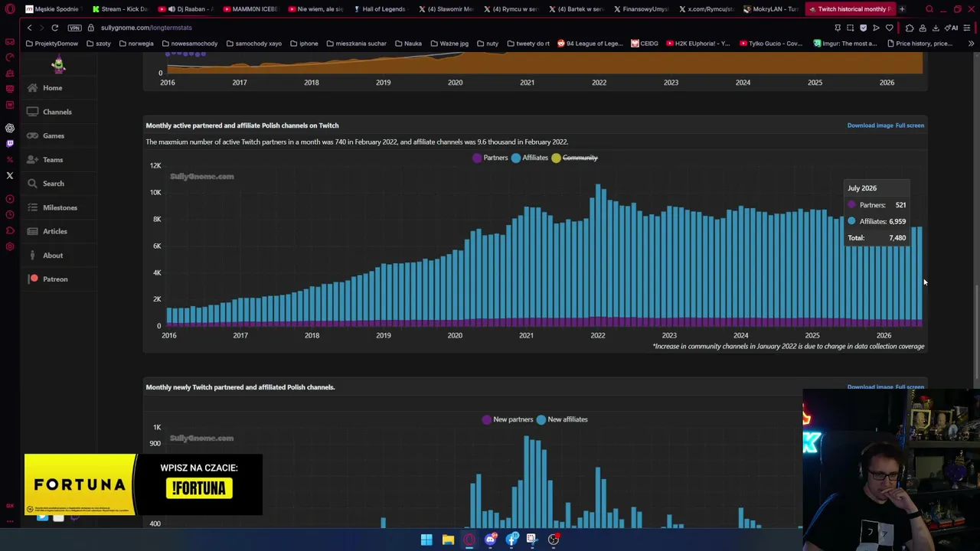Open the norwegia bookmark folder
Viewport: 980px width, 551px height.
tap(136, 44)
